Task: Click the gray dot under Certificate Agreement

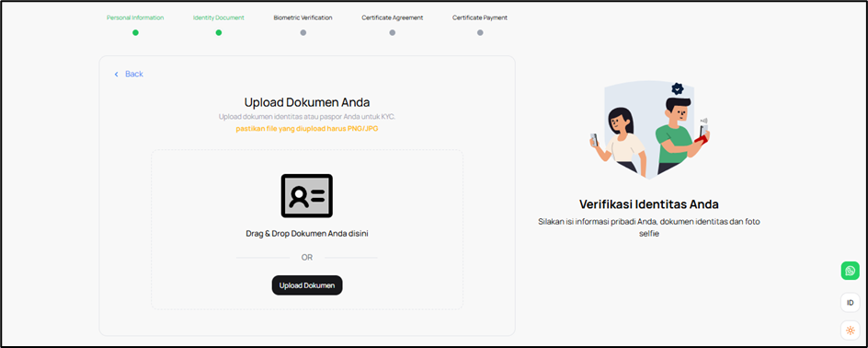Action: pos(393,33)
